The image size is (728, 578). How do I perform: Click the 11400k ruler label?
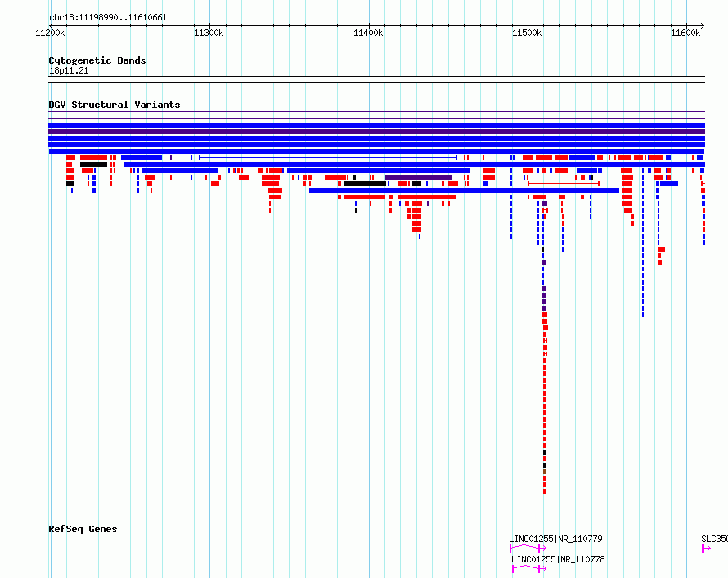[x=368, y=33]
